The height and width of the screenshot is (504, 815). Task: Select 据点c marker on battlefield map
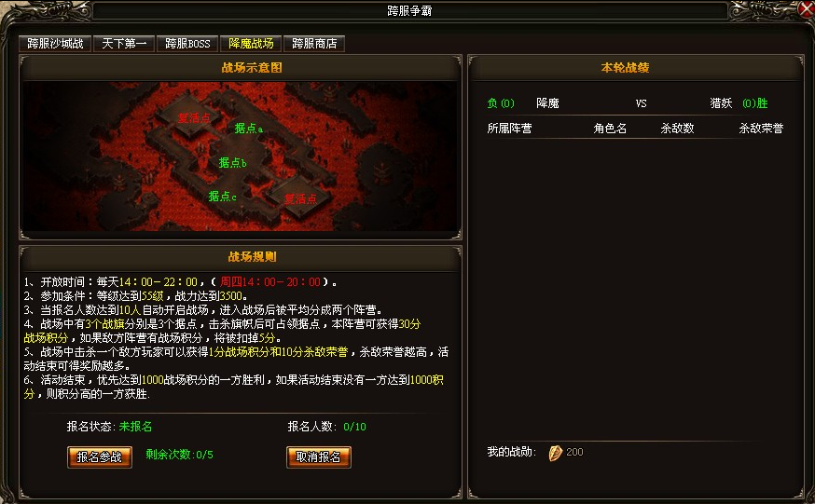[222, 197]
